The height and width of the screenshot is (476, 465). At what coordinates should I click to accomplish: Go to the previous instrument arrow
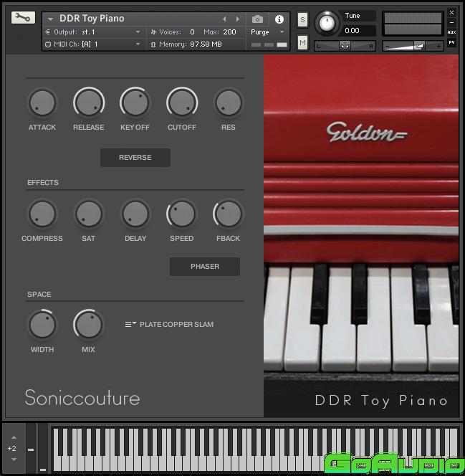[224, 19]
